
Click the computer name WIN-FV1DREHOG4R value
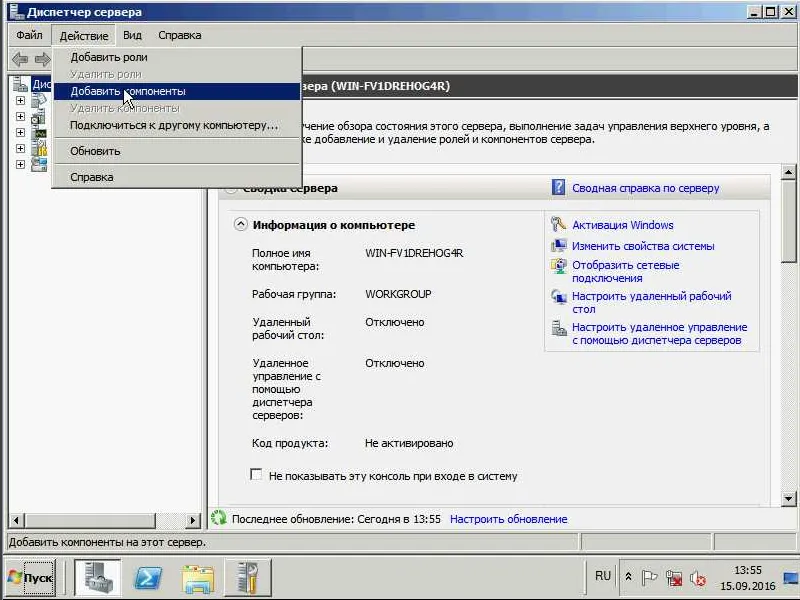(x=414, y=253)
